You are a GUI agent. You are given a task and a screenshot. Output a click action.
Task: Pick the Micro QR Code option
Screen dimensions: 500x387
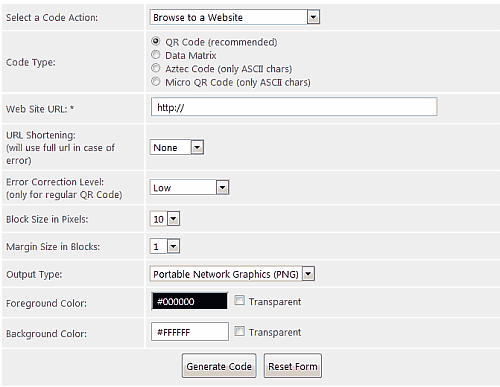tap(155, 81)
